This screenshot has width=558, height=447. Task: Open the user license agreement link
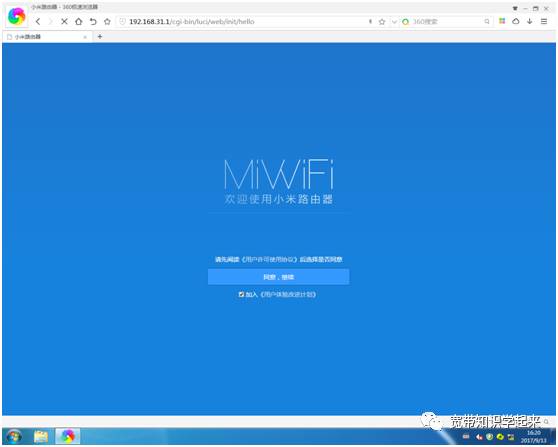(269, 259)
